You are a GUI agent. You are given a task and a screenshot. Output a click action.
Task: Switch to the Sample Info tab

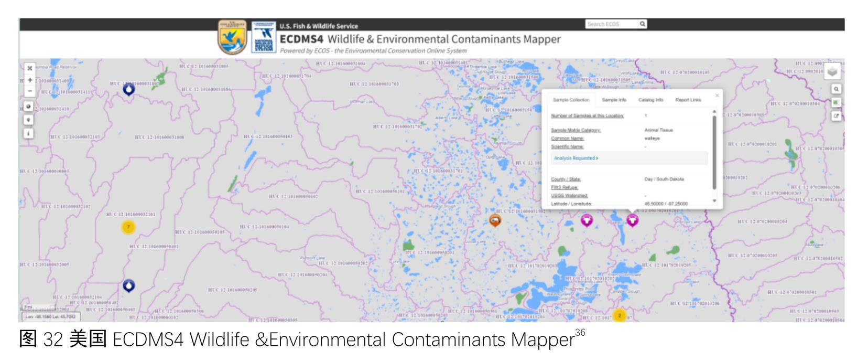point(614,100)
